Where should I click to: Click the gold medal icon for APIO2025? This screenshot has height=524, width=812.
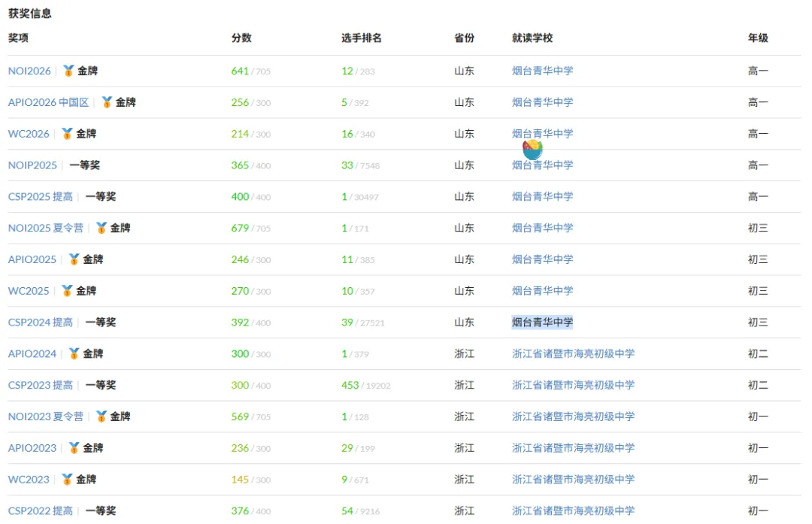(74, 259)
